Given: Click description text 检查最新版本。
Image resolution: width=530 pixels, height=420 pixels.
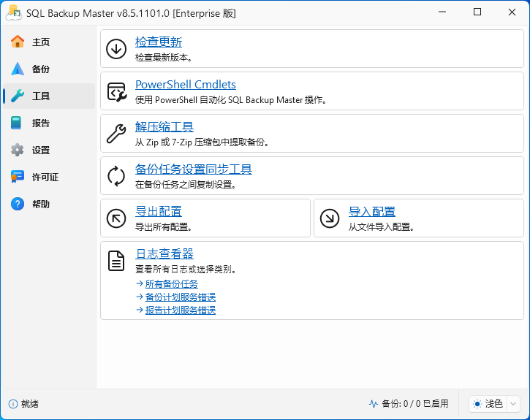Looking at the screenshot, I should (164, 58).
